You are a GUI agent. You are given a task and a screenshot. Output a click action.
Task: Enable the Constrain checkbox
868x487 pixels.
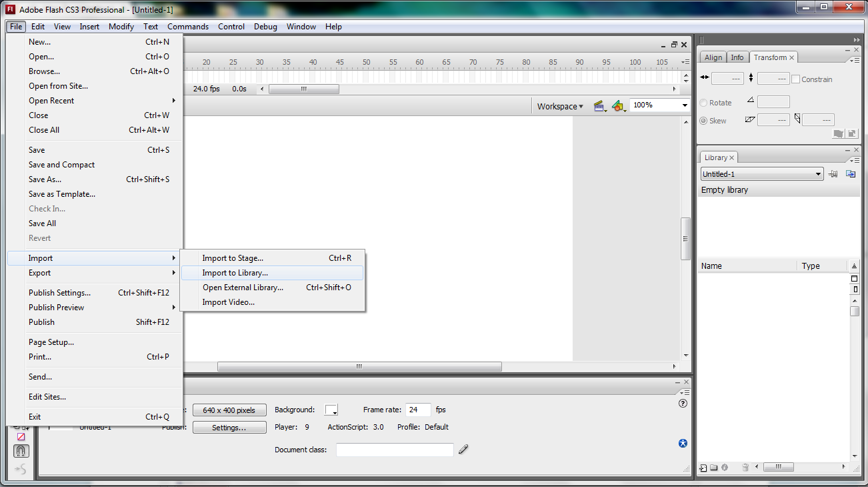(x=796, y=79)
